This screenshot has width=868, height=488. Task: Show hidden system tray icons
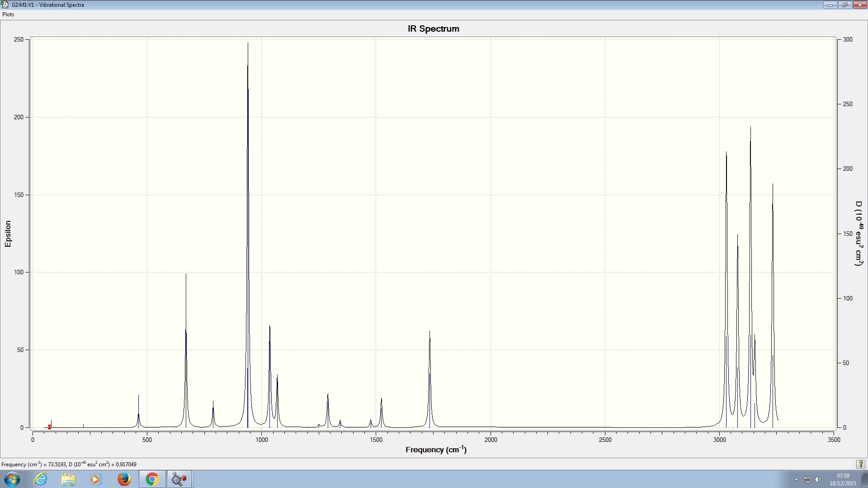796,479
